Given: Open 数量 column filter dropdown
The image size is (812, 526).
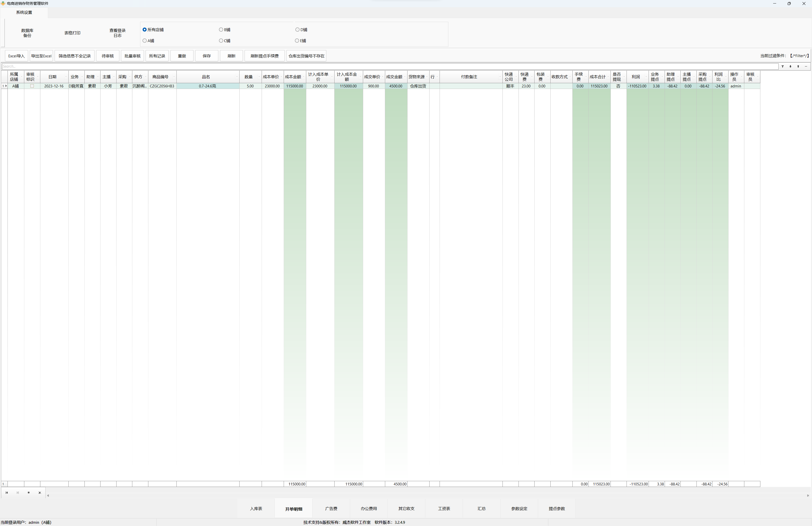Looking at the screenshot, I should 259,77.
